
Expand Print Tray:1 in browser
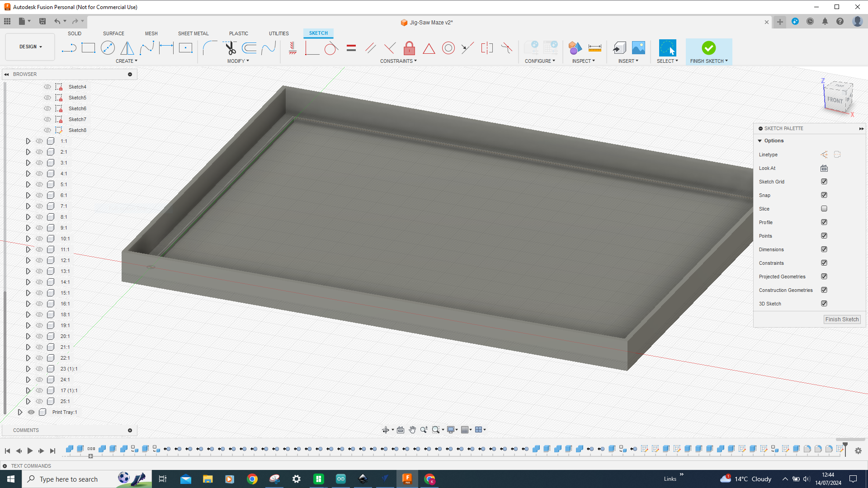coord(20,412)
